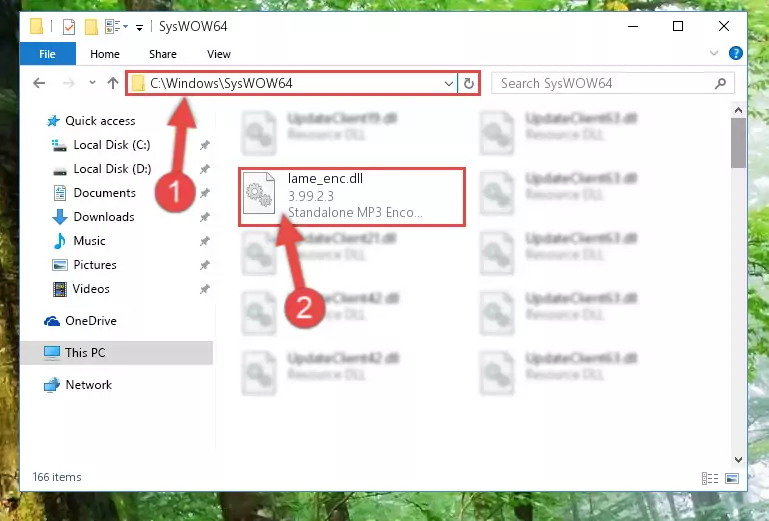Open Customize Quick Access Toolbar dropdown
The width and height of the screenshot is (769, 521).
tap(139, 28)
